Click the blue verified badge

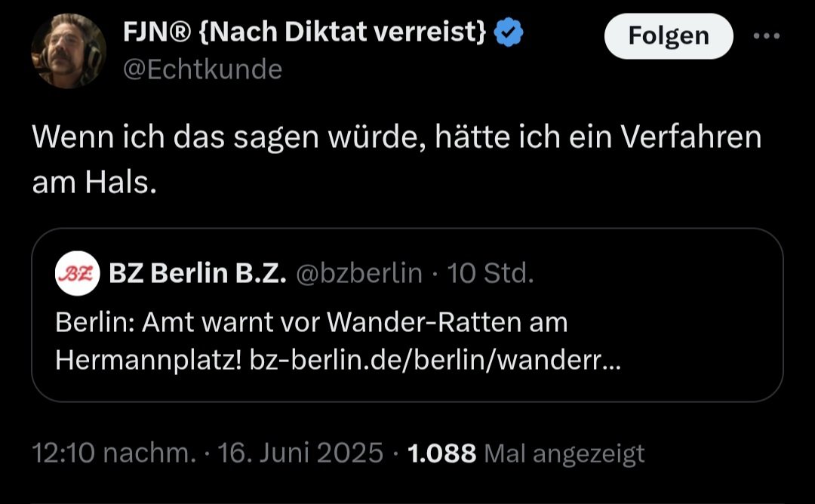tap(510, 34)
